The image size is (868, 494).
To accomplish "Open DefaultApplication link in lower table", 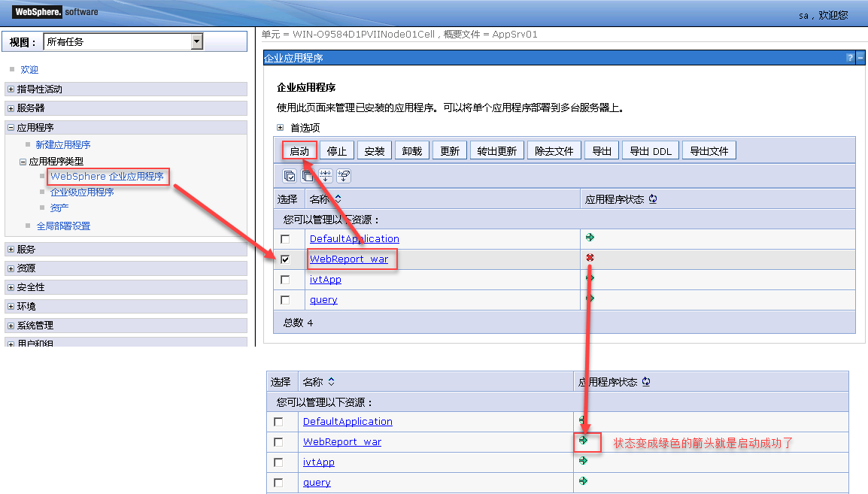I will pos(348,422).
